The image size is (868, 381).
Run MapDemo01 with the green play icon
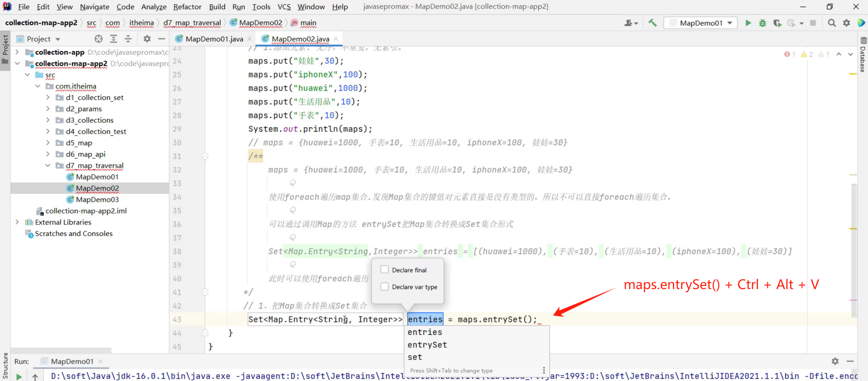click(748, 23)
